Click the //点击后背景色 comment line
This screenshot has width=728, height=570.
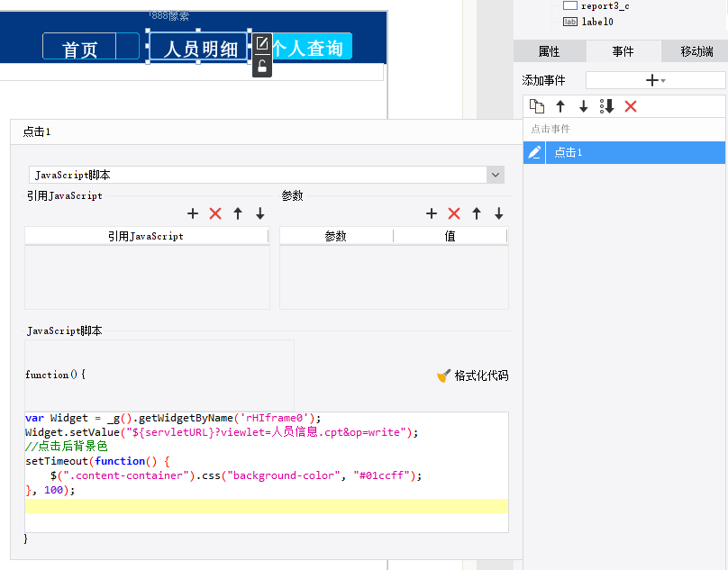click(x=67, y=447)
